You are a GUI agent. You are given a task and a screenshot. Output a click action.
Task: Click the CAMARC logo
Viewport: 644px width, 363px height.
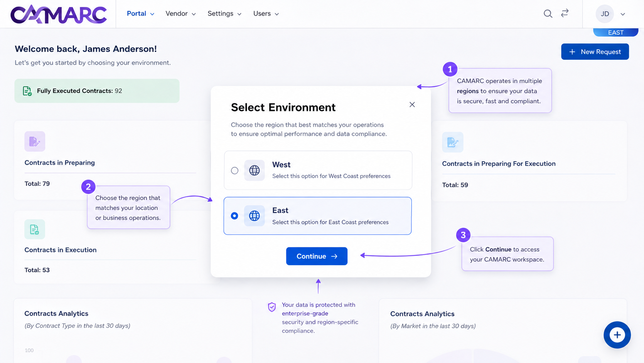59,14
